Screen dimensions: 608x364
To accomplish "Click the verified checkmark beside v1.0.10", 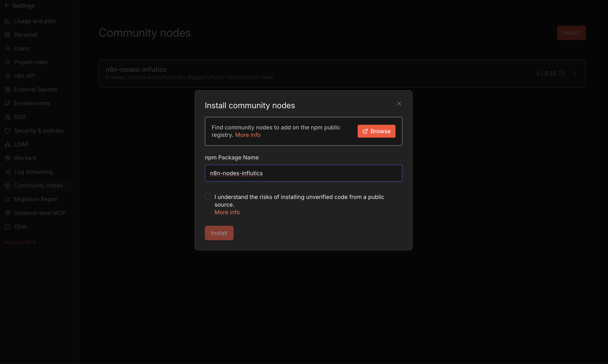I will click(x=562, y=73).
